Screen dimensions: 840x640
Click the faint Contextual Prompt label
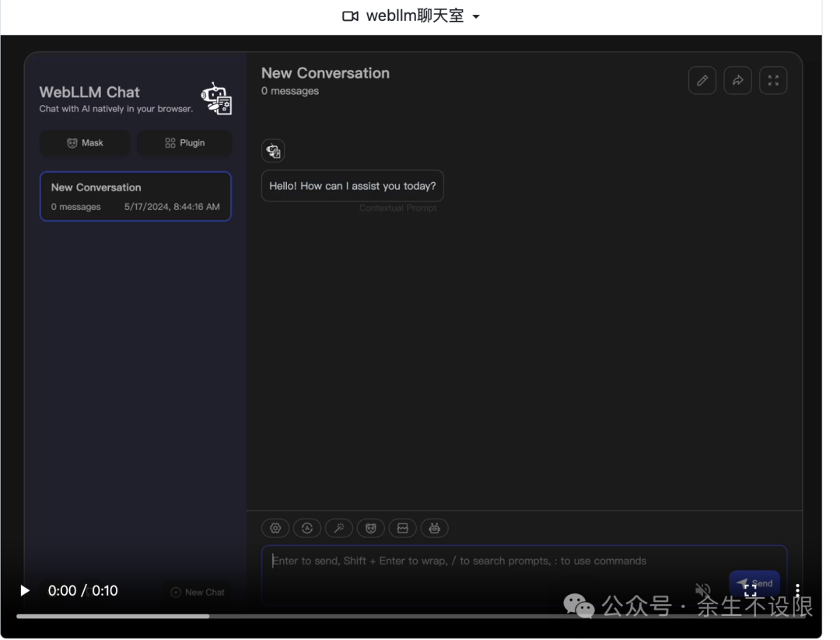397,208
